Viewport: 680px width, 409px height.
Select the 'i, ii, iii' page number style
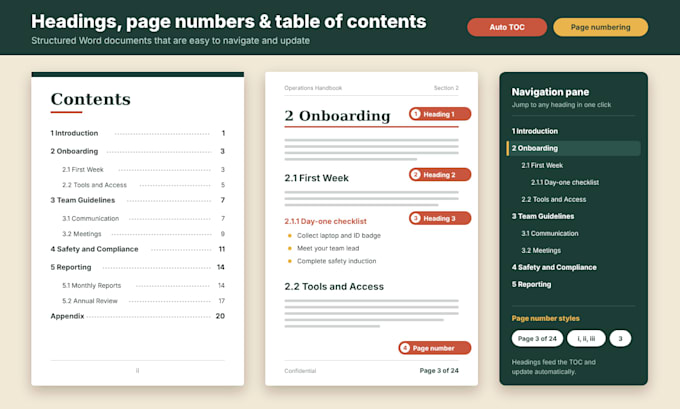(x=586, y=338)
